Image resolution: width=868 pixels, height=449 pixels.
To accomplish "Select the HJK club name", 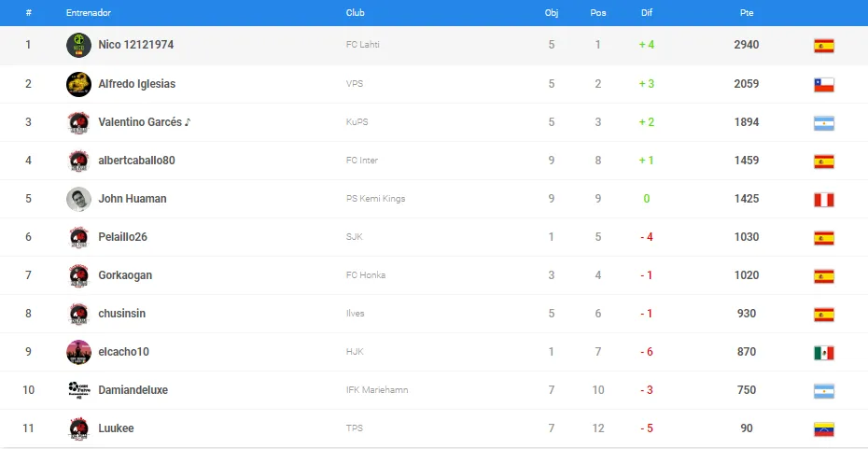I will [x=355, y=351].
